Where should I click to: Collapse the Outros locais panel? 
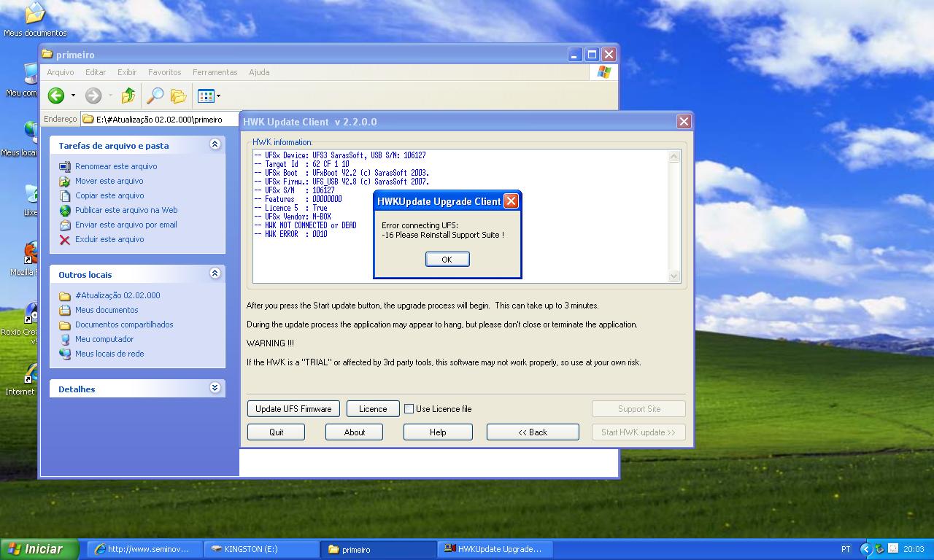click(x=215, y=273)
